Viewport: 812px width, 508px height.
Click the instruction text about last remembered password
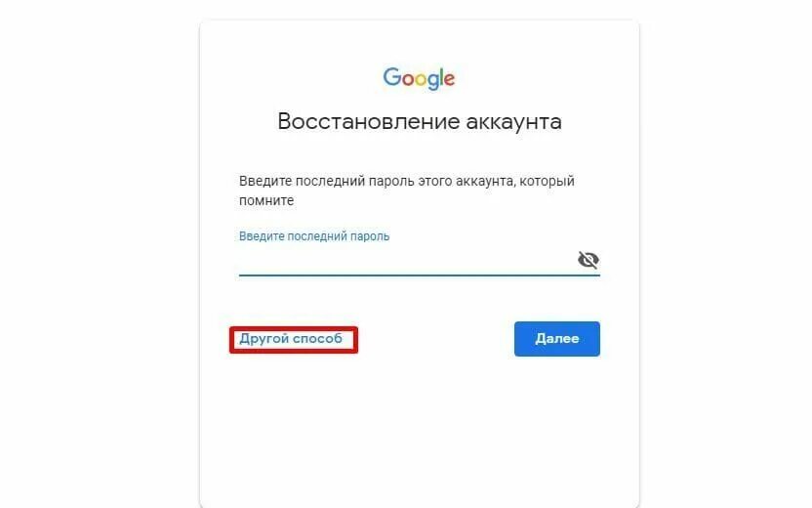coord(407,190)
